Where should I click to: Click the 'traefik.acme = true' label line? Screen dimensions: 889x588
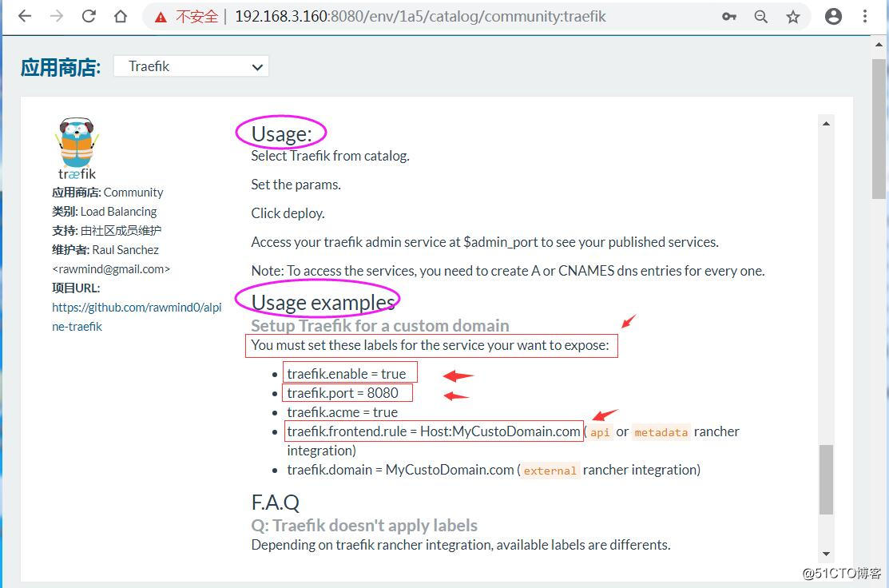[x=342, y=412]
